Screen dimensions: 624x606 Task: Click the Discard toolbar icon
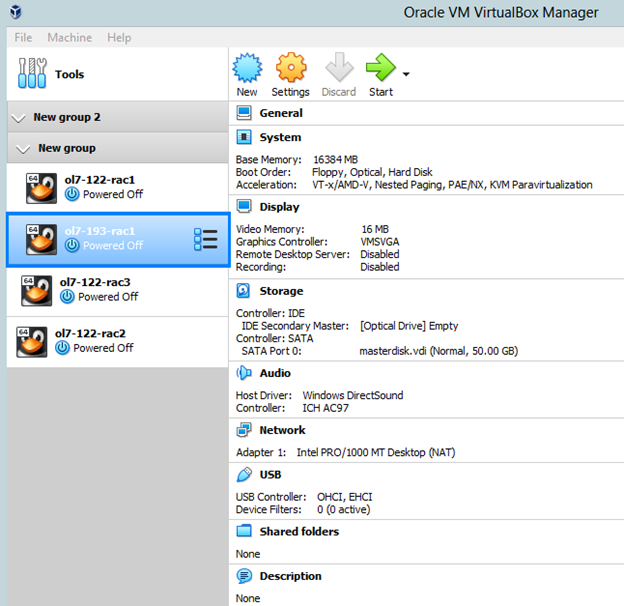click(339, 68)
